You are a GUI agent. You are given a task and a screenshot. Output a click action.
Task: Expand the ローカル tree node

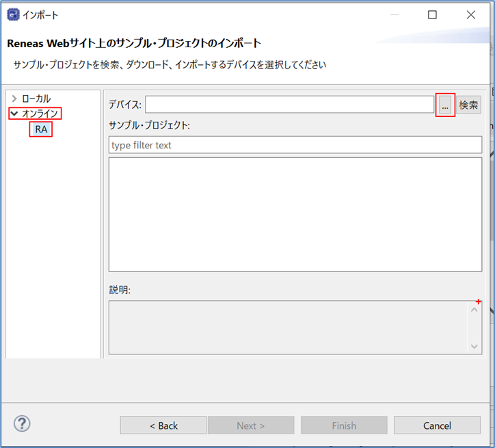pos(14,98)
